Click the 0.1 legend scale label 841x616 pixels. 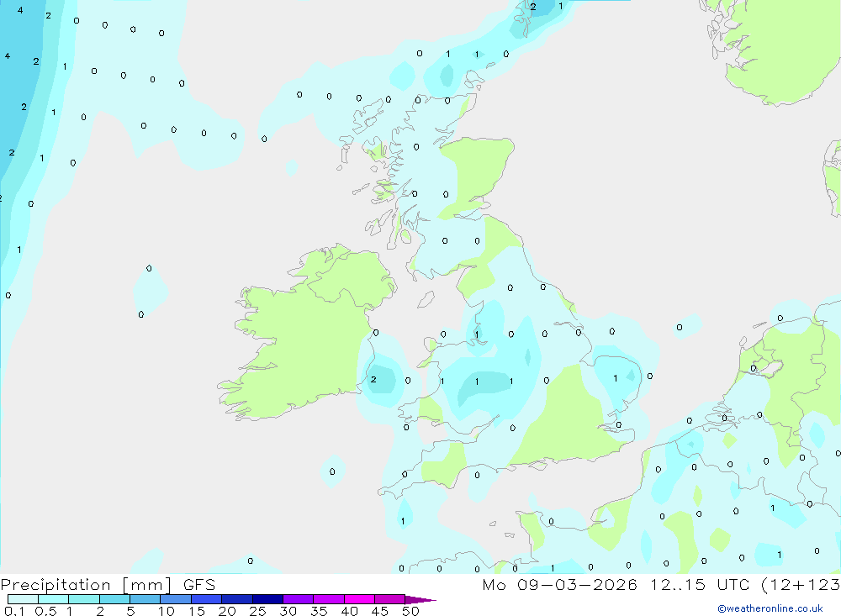[x=14, y=611]
